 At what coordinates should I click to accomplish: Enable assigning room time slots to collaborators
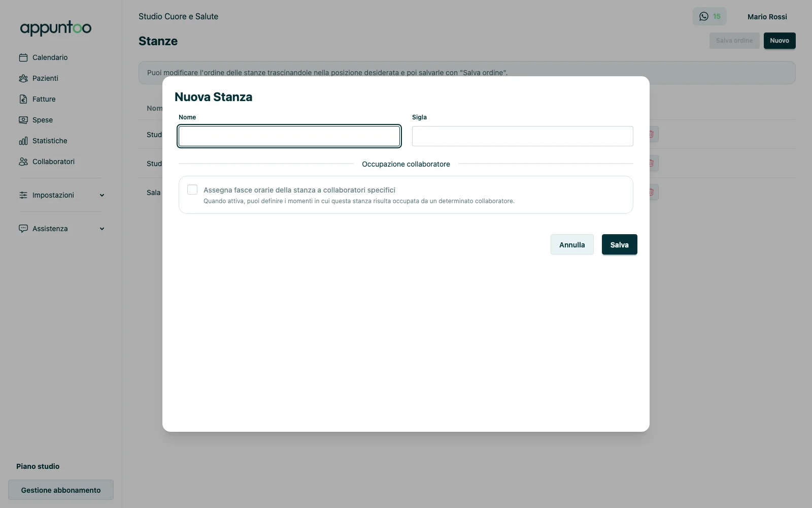192,189
